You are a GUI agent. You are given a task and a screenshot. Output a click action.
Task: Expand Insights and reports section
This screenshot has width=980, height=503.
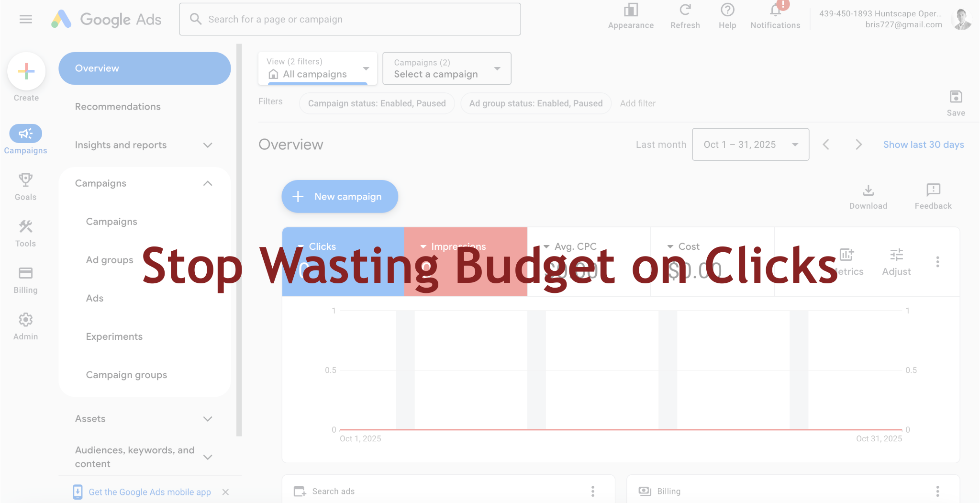144,145
